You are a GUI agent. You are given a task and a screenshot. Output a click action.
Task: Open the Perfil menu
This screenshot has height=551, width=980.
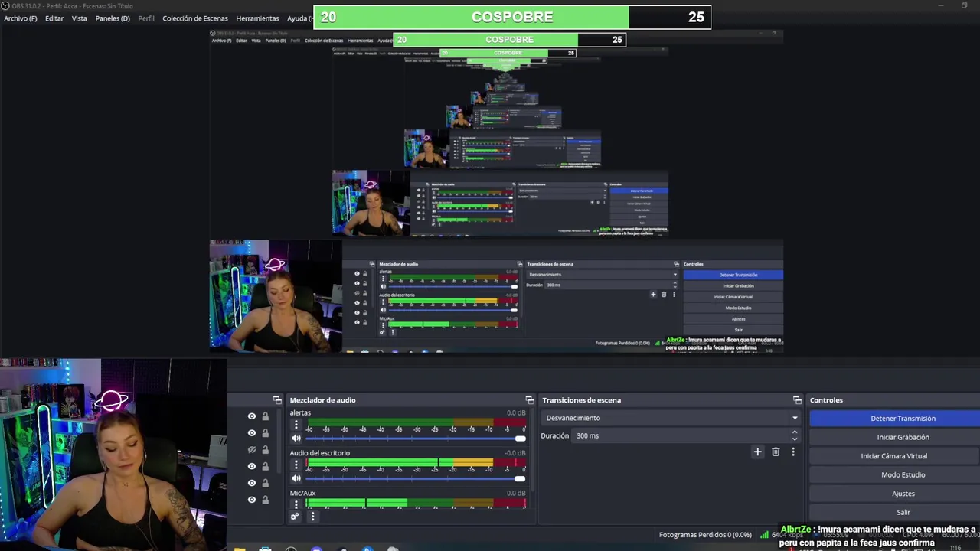[146, 18]
